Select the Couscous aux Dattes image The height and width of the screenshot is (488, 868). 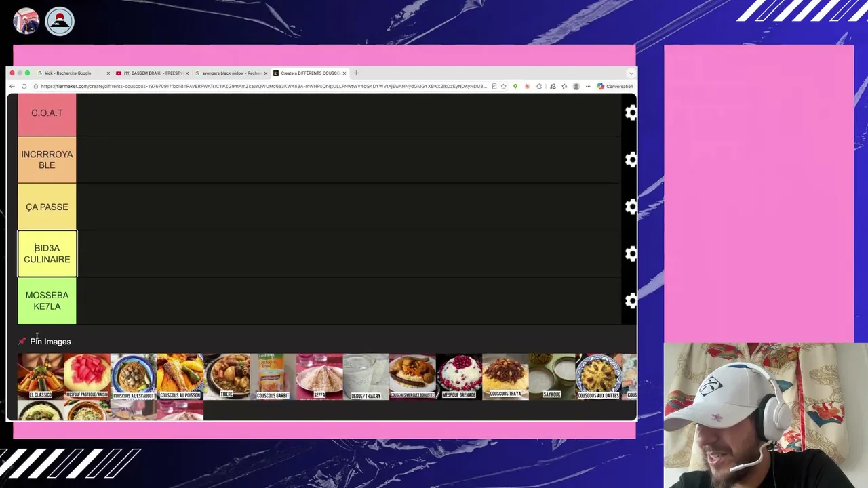(x=598, y=376)
